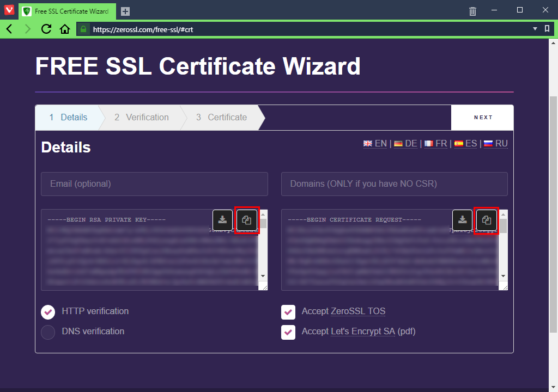558x392 pixels.
Task: Switch language to ES Spanish
Action: (465, 143)
